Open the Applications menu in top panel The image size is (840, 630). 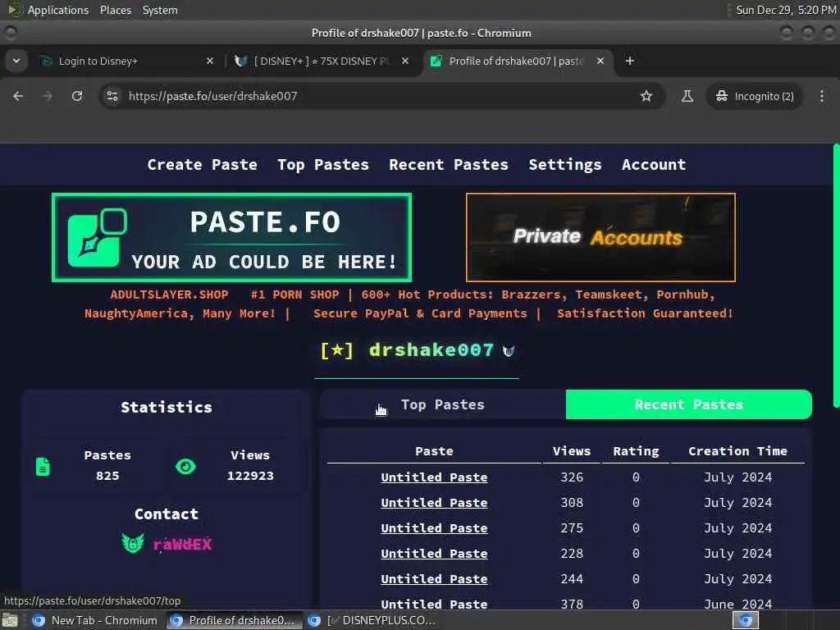tap(58, 10)
